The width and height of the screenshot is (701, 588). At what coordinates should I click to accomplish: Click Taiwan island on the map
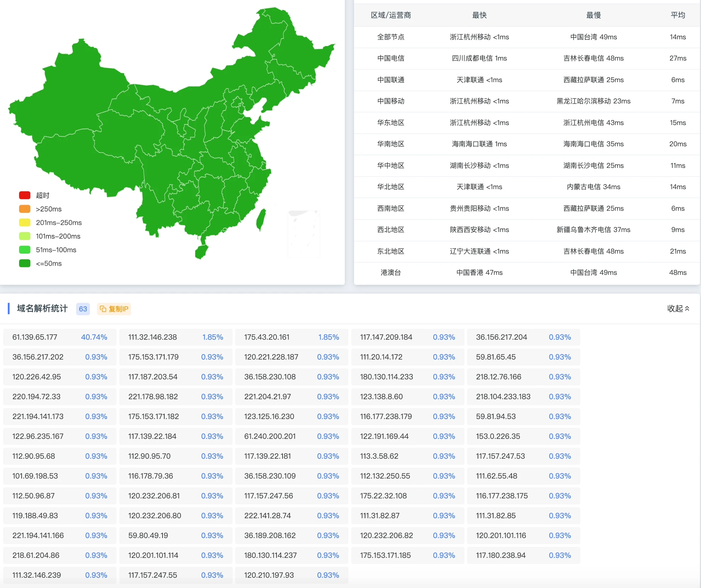click(x=261, y=220)
